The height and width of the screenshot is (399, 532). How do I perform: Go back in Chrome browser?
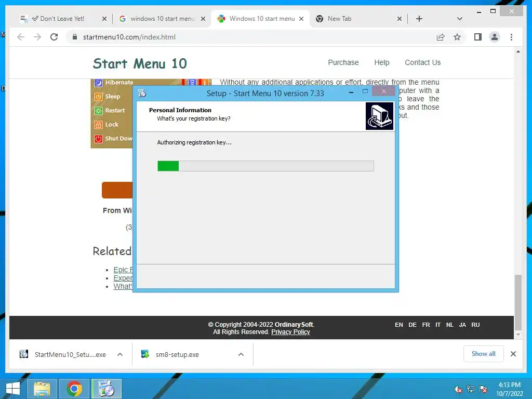click(21, 37)
